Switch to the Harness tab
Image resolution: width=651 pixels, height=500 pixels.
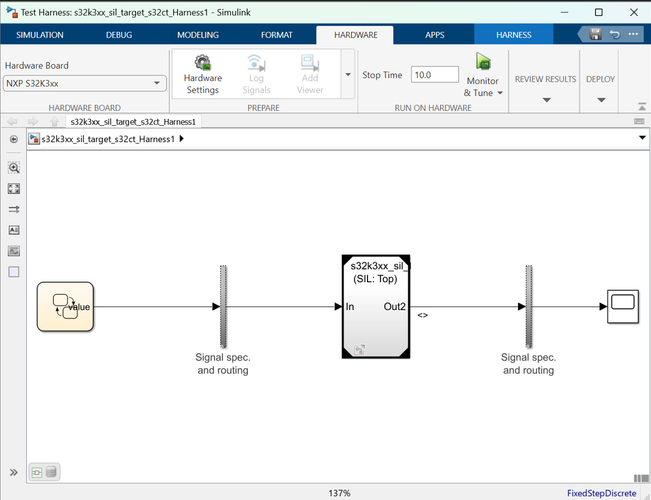coord(514,35)
